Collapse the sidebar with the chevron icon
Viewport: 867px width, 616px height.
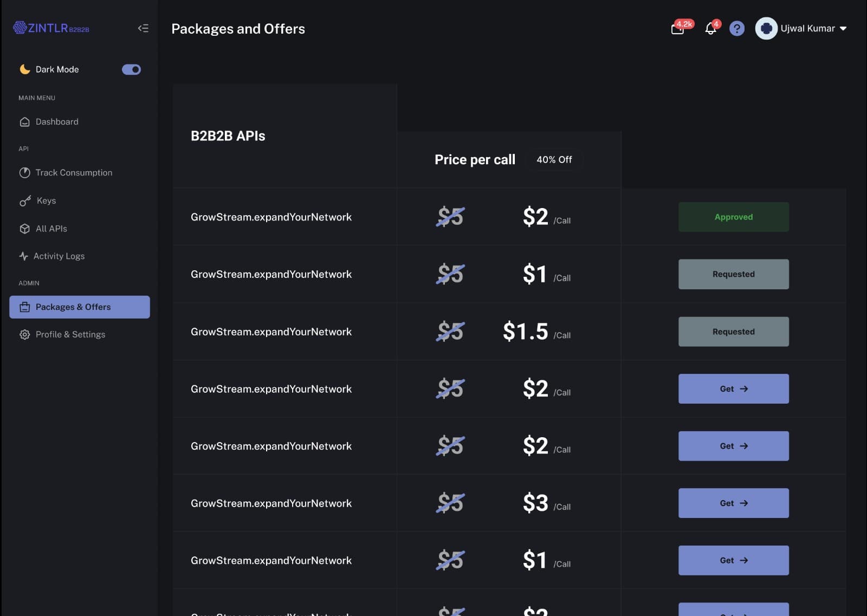coord(143,28)
